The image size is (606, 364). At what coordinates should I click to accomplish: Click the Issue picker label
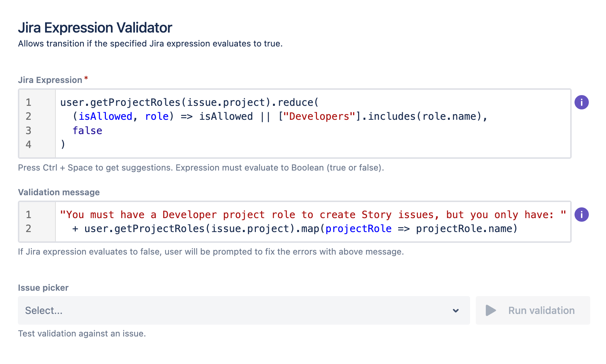[x=43, y=287]
